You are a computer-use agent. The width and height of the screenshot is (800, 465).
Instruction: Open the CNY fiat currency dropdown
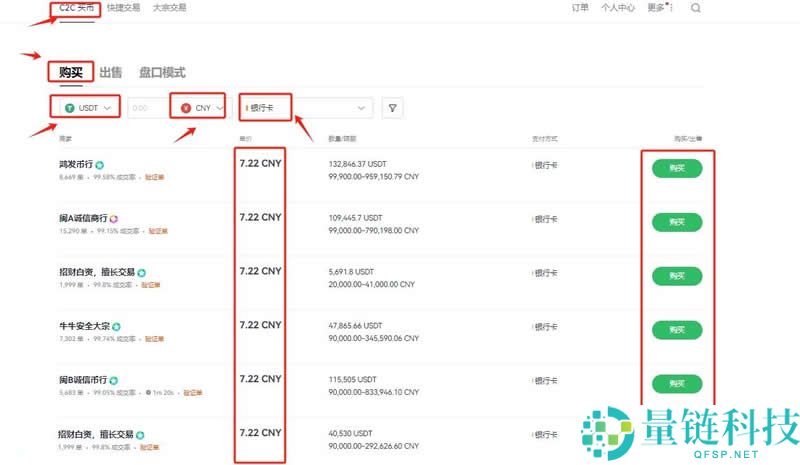[x=202, y=108]
